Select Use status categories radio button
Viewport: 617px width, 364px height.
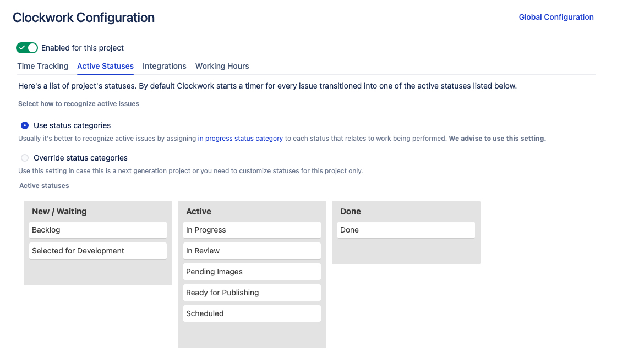(x=25, y=125)
